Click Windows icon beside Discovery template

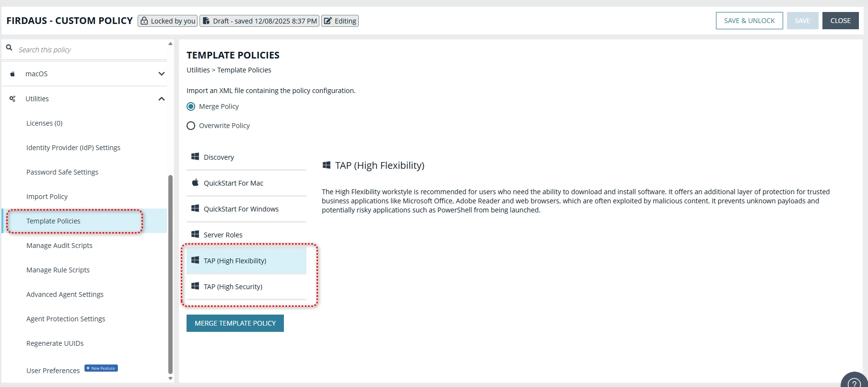click(x=195, y=156)
